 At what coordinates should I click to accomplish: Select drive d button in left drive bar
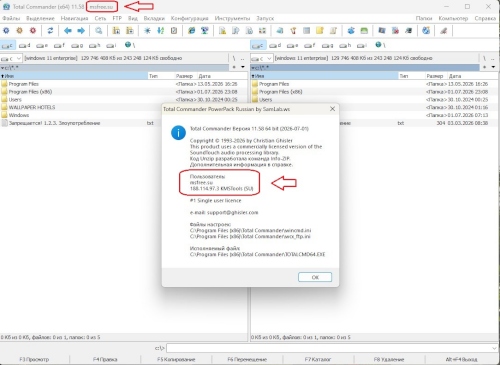pyautogui.click(x=24, y=45)
